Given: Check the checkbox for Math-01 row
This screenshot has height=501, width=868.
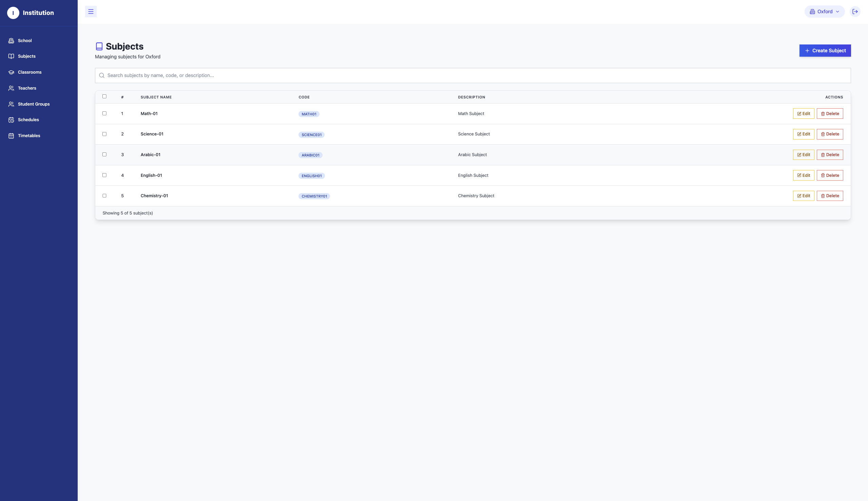Looking at the screenshot, I should point(104,113).
